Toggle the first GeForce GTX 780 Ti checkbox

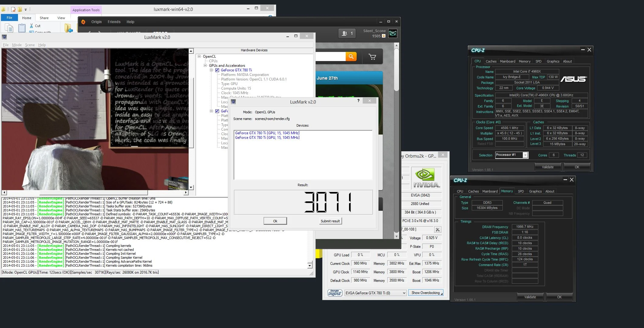click(217, 70)
